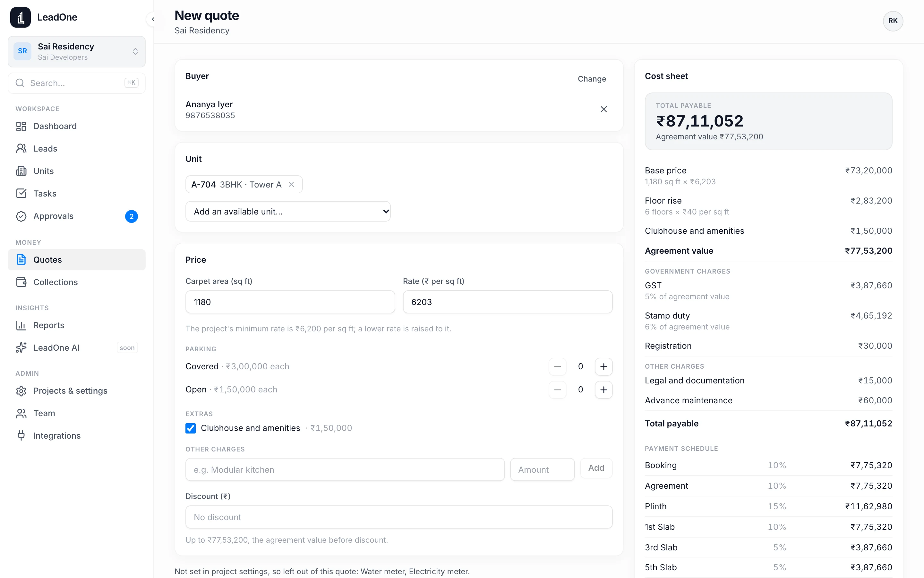Click the other charges Amount field
Screen dimensions: 924x578
click(542, 469)
